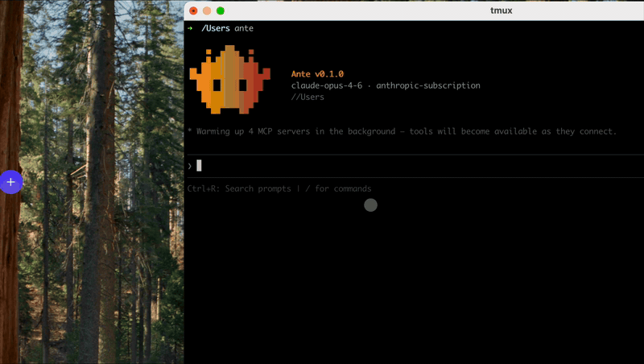644x364 pixels.
Task: Click the purple plus floating button
Action: click(x=11, y=182)
